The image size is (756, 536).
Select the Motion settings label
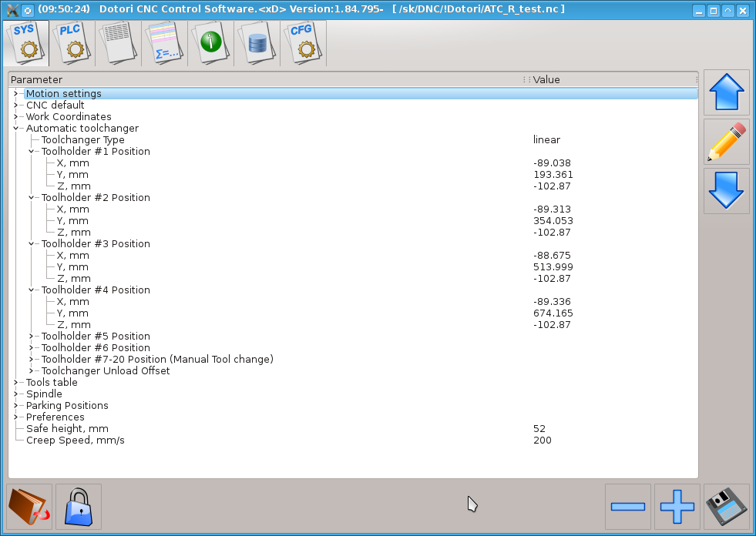click(x=64, y=93)
